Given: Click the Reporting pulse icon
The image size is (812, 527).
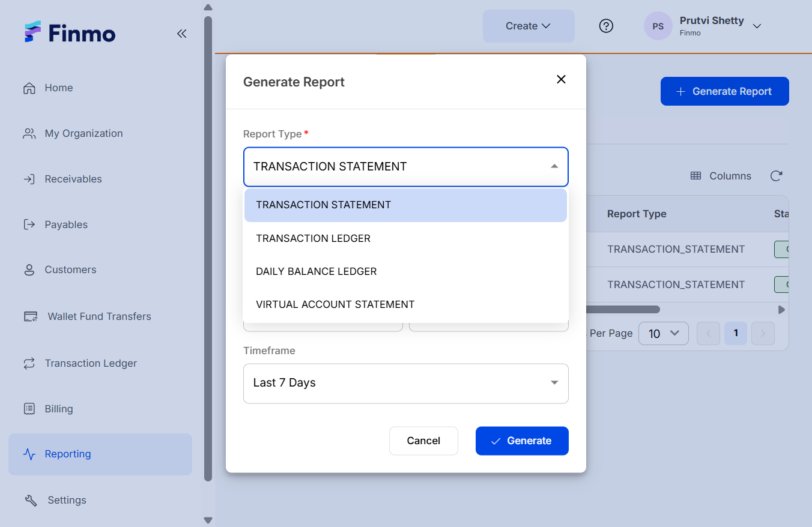Looking at the screenshot, I should point(29,454).
